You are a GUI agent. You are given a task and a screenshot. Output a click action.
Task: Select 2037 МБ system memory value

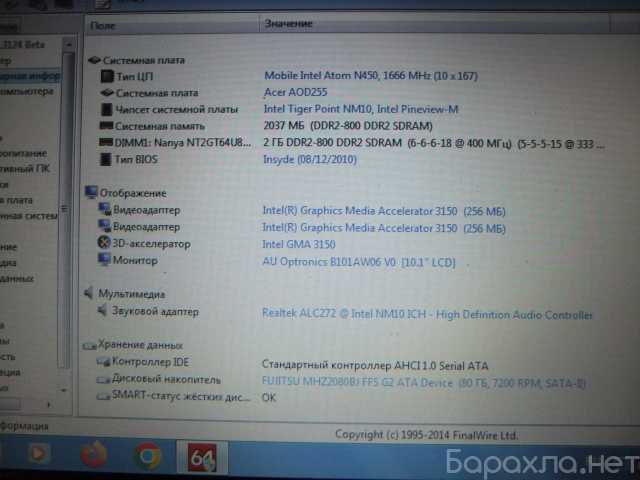pos(348,126)
